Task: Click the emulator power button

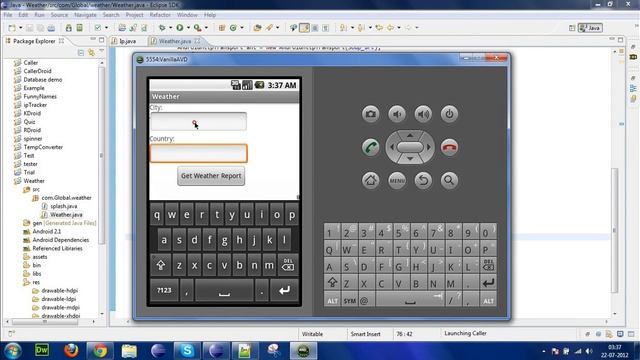Action: coord(449,114)
